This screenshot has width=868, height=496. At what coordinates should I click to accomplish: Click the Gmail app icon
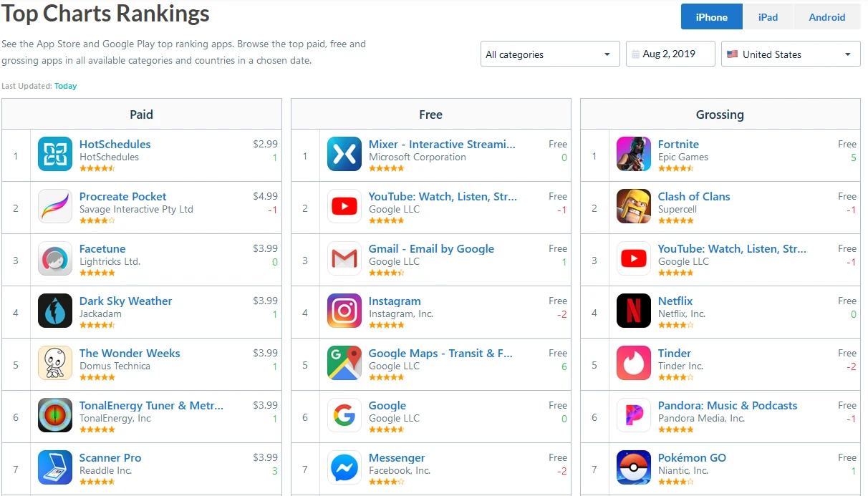344,259
